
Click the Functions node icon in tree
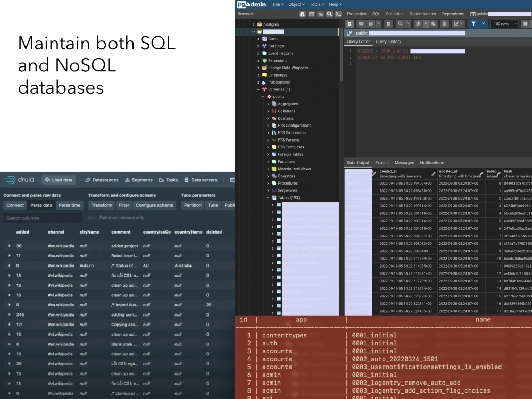click(274, 162)
